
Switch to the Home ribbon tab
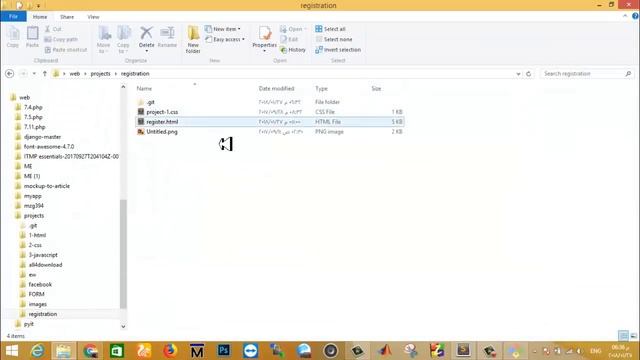click(40, 17)
